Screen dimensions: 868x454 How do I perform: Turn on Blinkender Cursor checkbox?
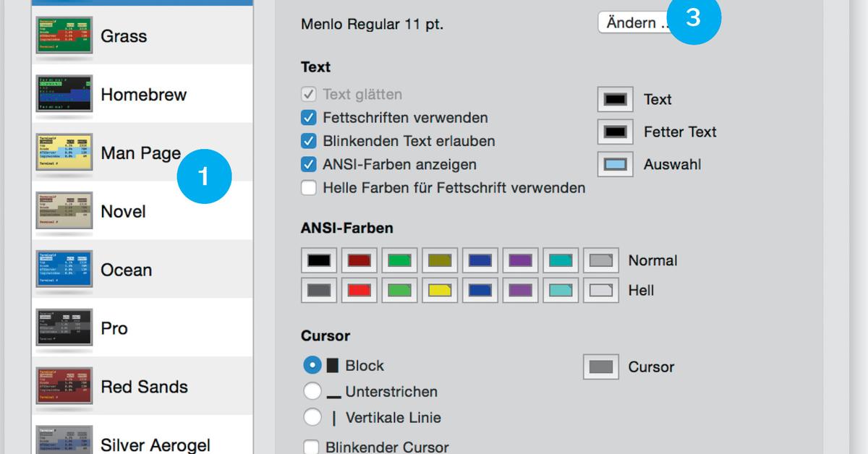click(x=311, y=447)
